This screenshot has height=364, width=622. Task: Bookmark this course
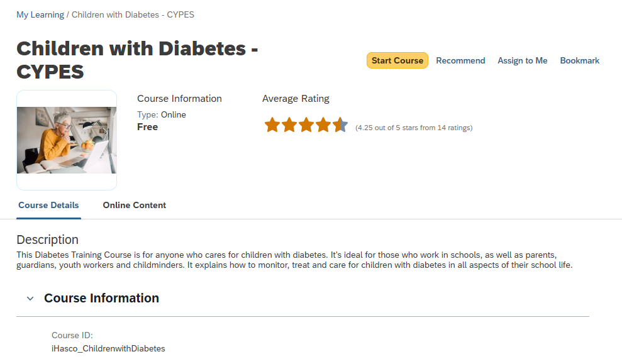(x=580, y=61)
